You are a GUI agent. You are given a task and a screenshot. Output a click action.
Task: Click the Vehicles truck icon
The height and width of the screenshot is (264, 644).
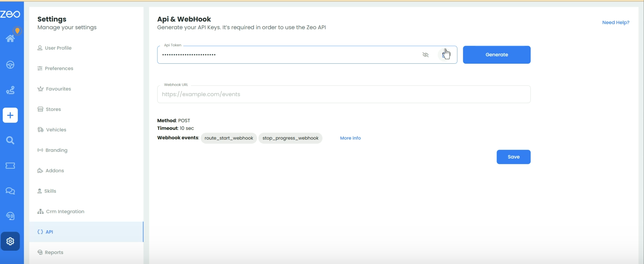pos(40,130)
